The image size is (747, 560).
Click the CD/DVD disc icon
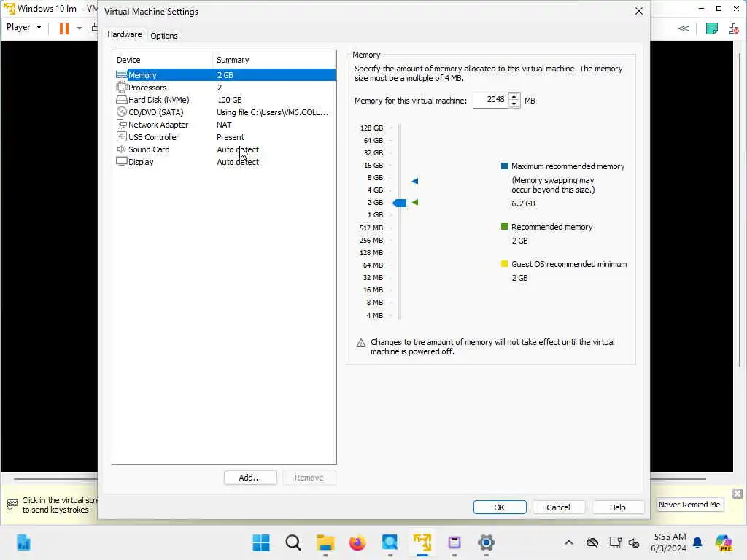[x=122, y=112]
